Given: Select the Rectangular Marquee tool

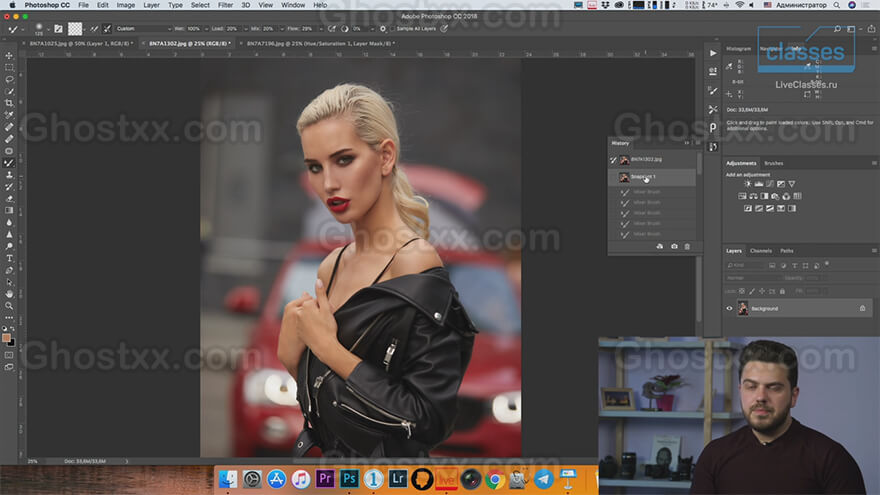Looking at the screenshot, I should tap(9, 67).
